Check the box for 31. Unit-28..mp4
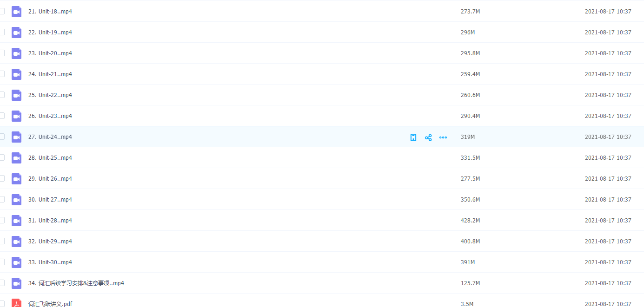The height and width of the screenshot is (307, 644). [2, 220]
